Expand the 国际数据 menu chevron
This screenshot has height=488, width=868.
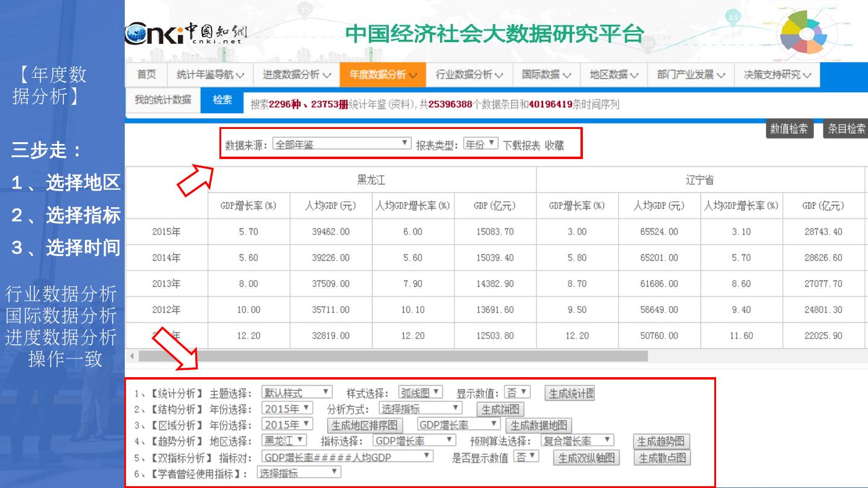click(567, 75)
